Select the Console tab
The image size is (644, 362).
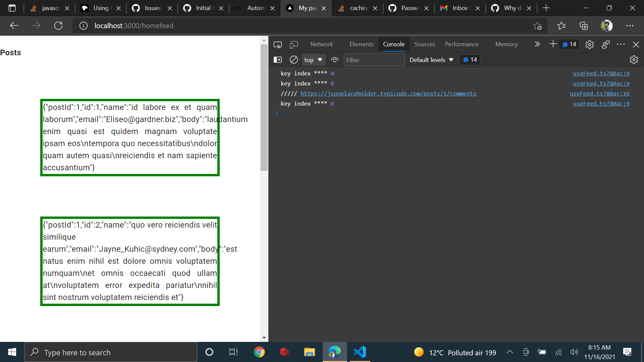point(394,44)
